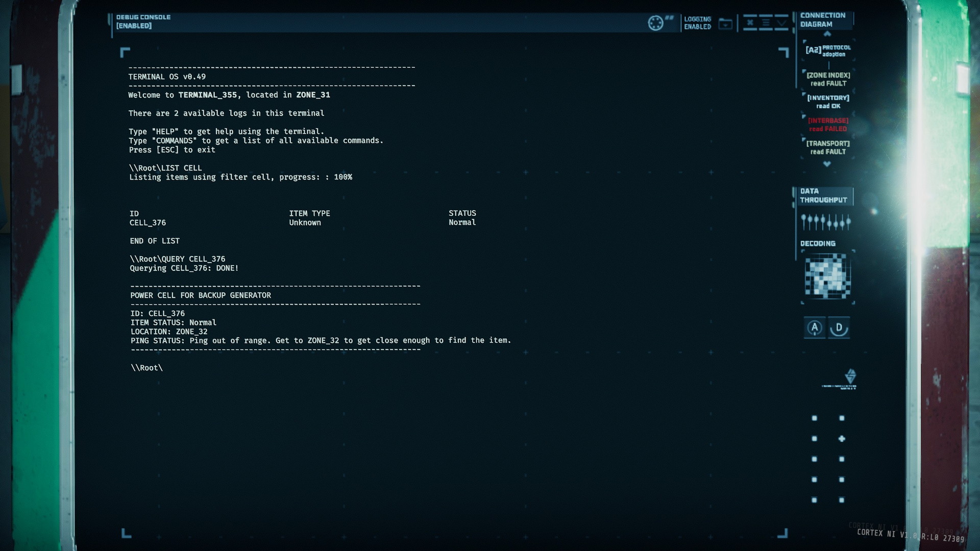980x551 pixels.
Task: Click the 'Listing items using filter cell' progress line
Action: [x=240, y=177]
